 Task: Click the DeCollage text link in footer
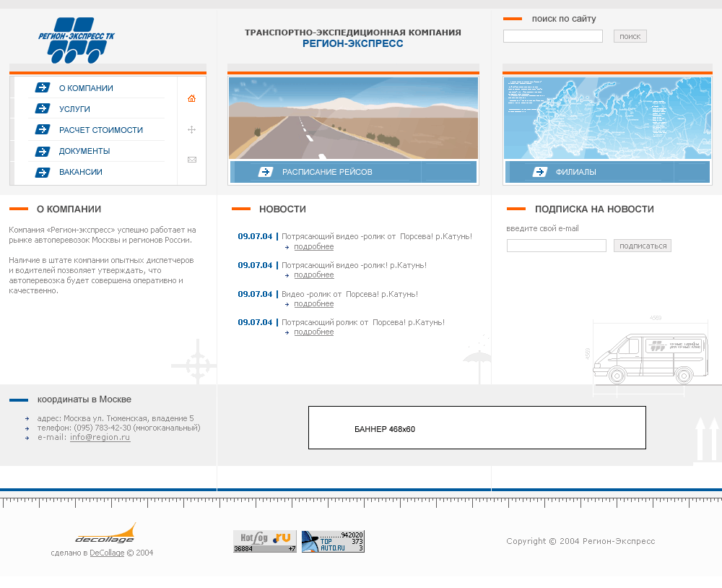tap(107, 553)
